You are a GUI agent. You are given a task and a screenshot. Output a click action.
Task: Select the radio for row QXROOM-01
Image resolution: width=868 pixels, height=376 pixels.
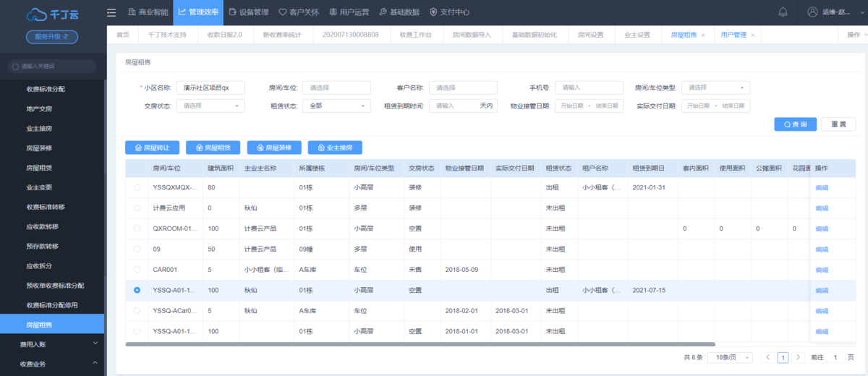pyautogui.click(x=137, y=228)
